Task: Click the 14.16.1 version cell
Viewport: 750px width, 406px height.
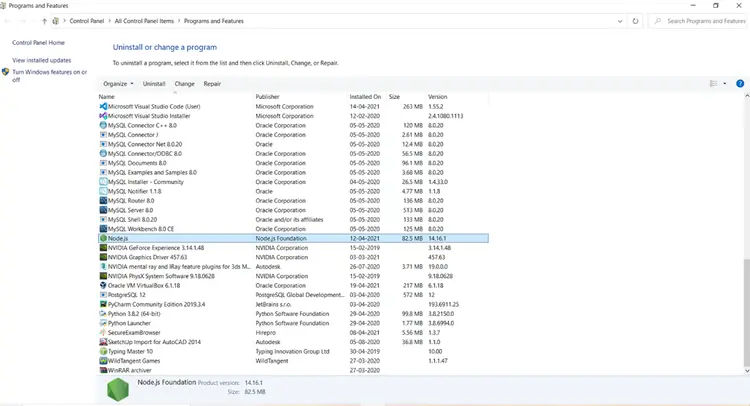Action: click(437, 239)
